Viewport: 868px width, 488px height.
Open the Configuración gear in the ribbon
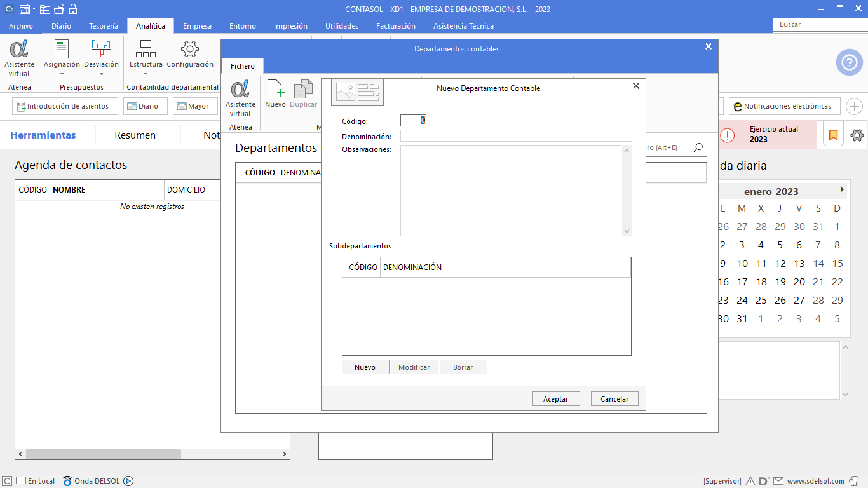(x=189, y=57)
